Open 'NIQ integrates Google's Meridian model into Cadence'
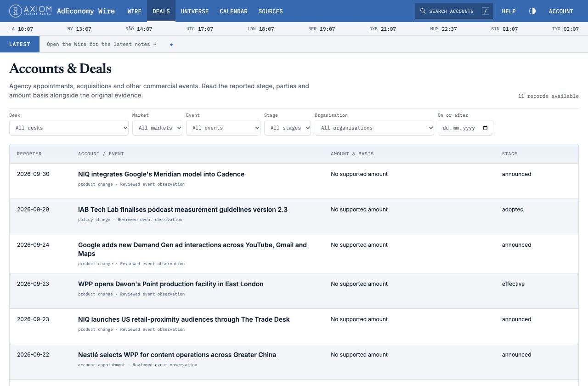The width and height of the screenshot is (588, 386). tap(161, 174)
